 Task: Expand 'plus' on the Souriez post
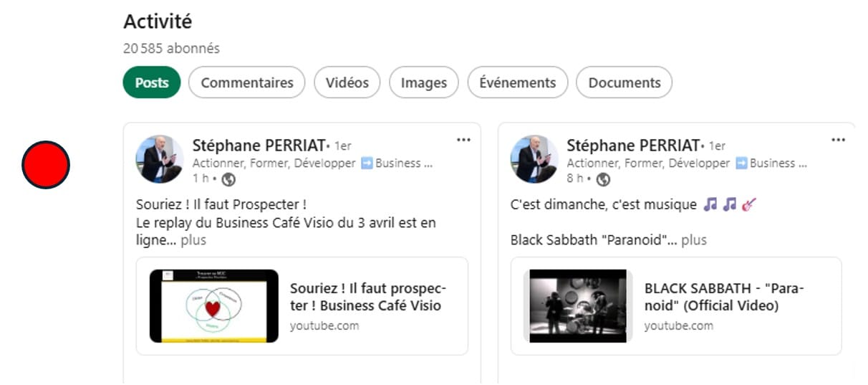(193, 241)
